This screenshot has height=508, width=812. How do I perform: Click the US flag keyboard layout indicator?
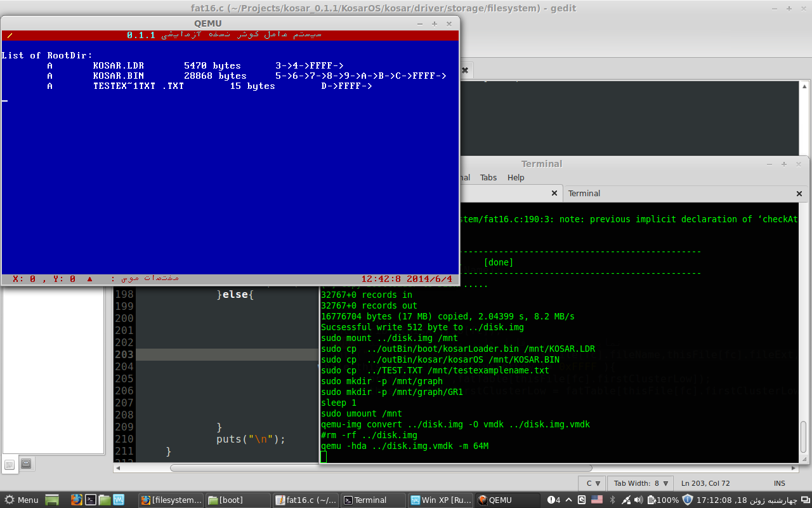[x=597, y=500]
